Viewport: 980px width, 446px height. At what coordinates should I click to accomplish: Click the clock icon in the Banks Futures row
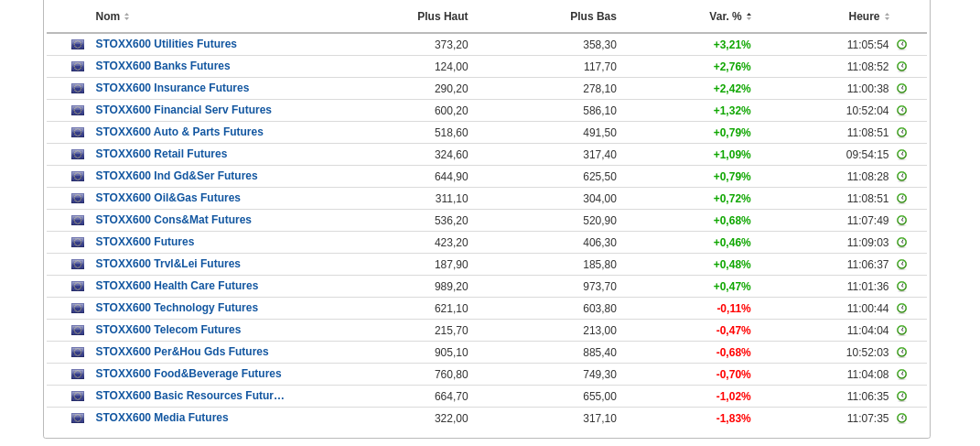(901, 67)
